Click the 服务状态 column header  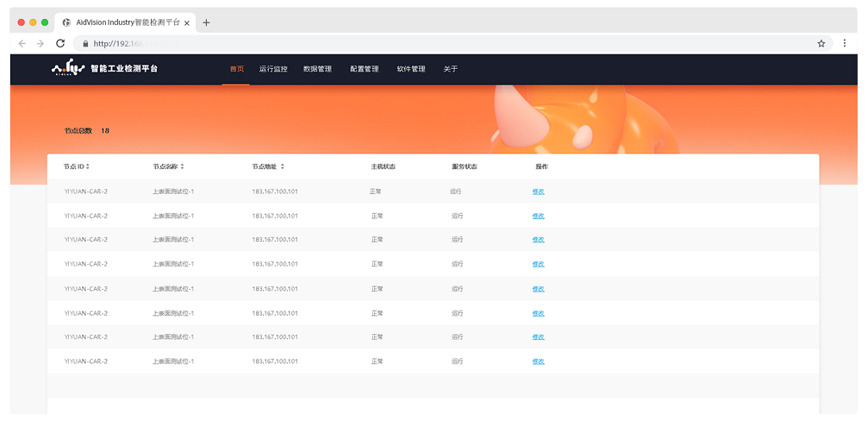(465, 167)
